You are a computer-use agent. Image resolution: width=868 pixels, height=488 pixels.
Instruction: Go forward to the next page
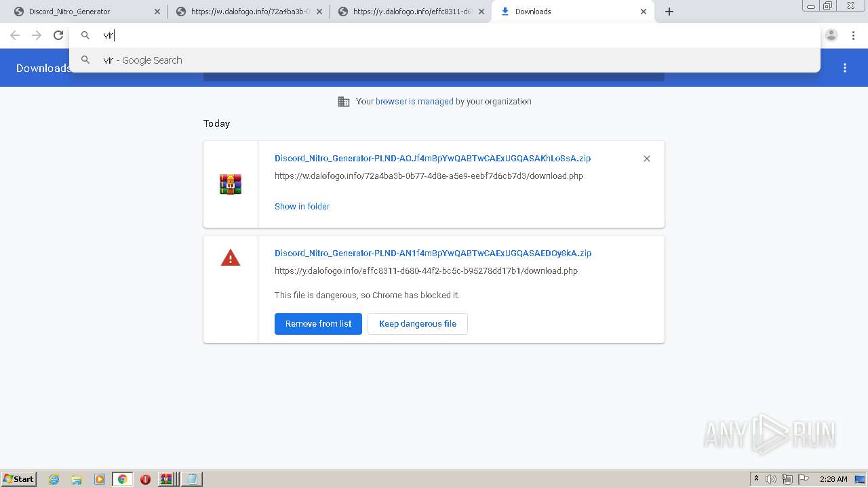coord(37,35)
